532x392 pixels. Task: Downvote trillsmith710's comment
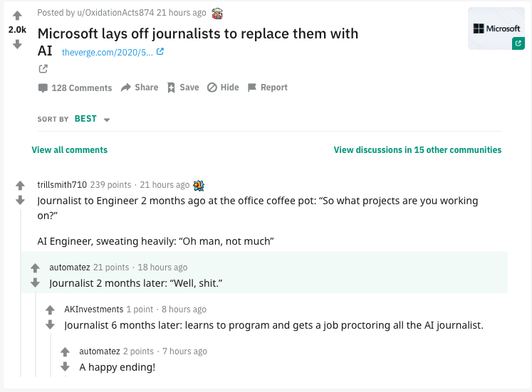[21, 201]
